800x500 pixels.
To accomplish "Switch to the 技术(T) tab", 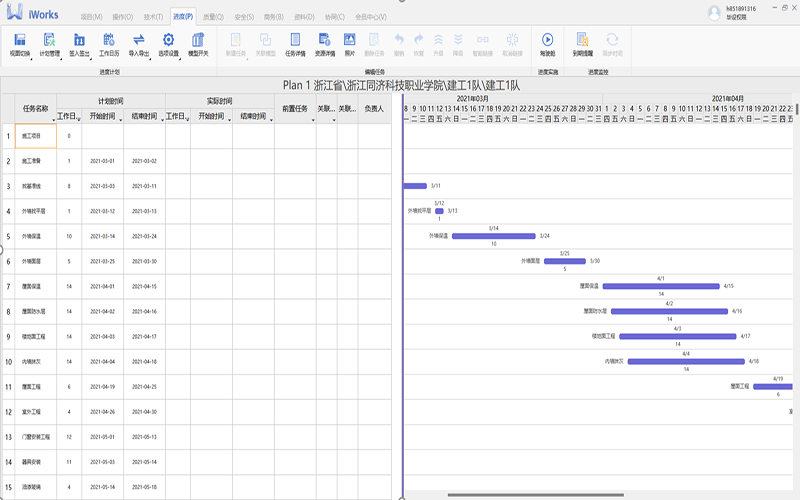I will 153,17.
